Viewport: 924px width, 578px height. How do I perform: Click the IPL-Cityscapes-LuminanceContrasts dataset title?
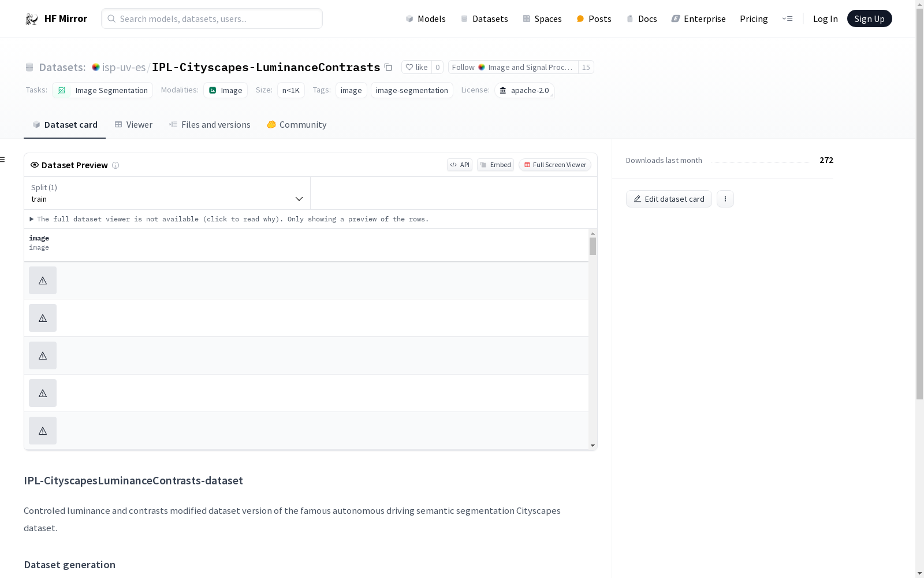coord(266,67)
